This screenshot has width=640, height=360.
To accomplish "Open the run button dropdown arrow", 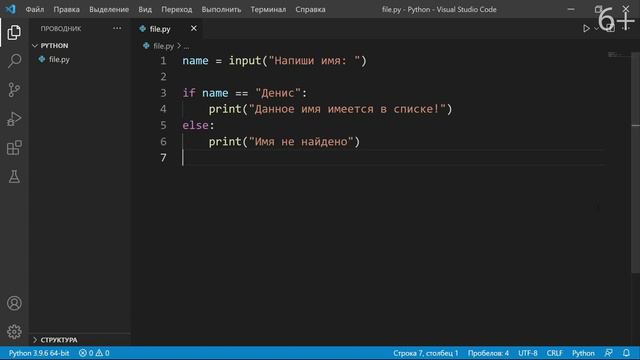I will click(596, 29).
